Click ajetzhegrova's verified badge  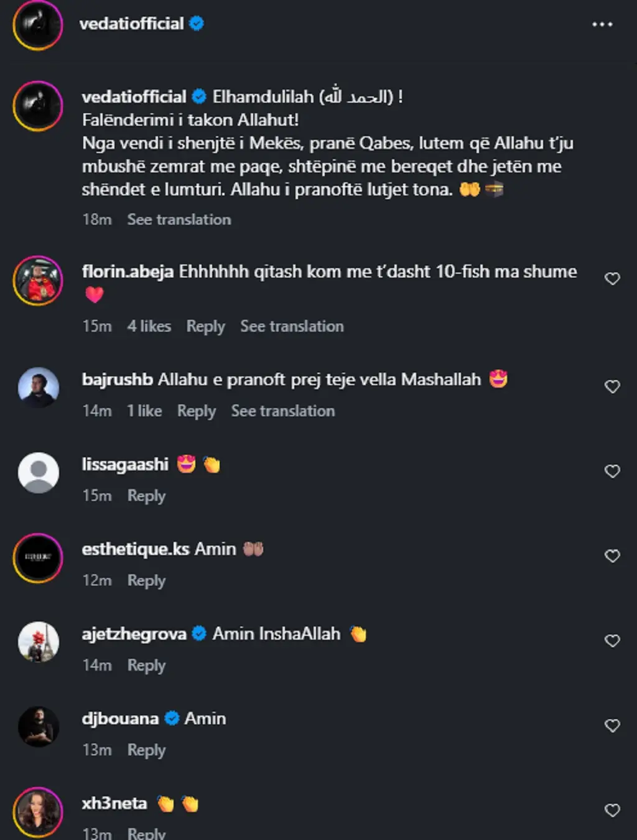(x=199, y=634)
